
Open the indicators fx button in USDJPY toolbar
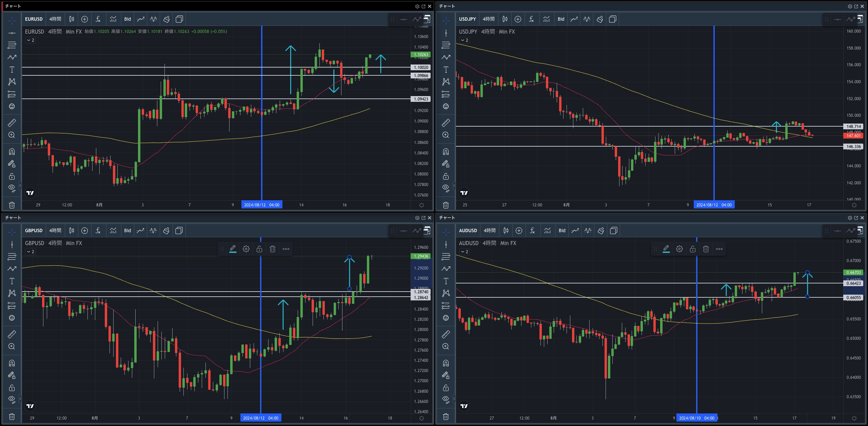[531, 19]
